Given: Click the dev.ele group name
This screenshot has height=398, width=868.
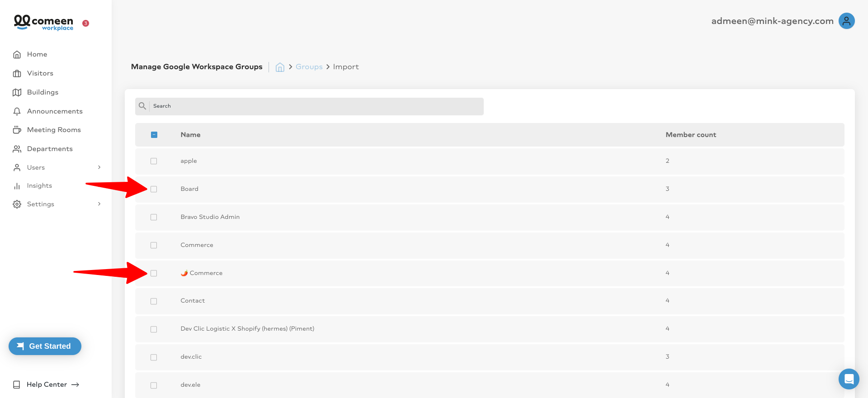Looking at the screenshot, I should 190,385.
